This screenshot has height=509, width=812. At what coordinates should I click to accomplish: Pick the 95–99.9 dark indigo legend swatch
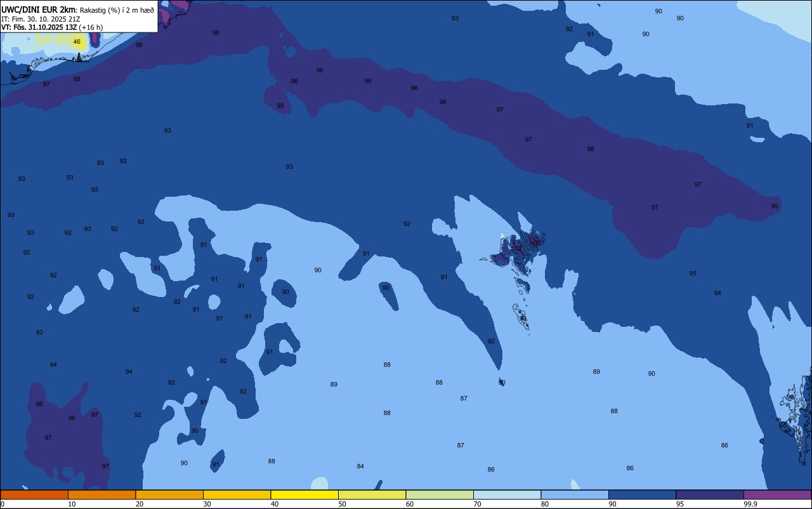[710, 494]
